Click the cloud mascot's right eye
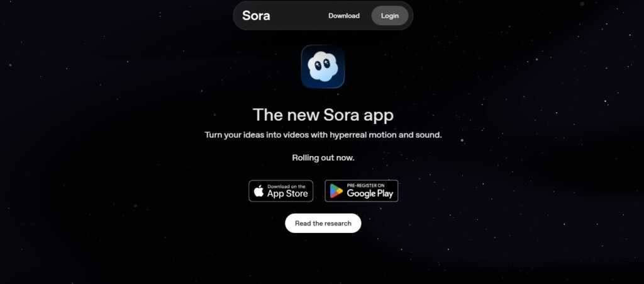This screenshot has height=284, width=644. [326, 64]
